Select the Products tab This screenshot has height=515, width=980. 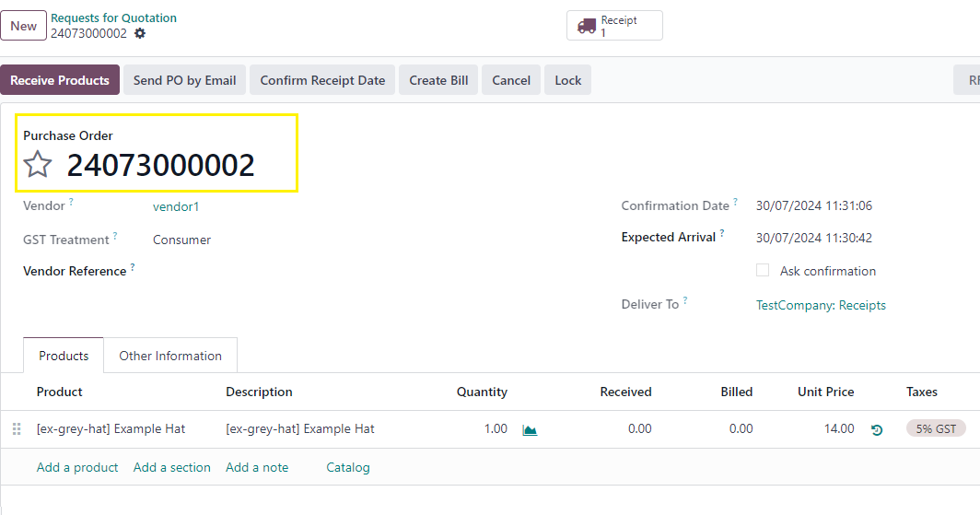coord(64,356)
